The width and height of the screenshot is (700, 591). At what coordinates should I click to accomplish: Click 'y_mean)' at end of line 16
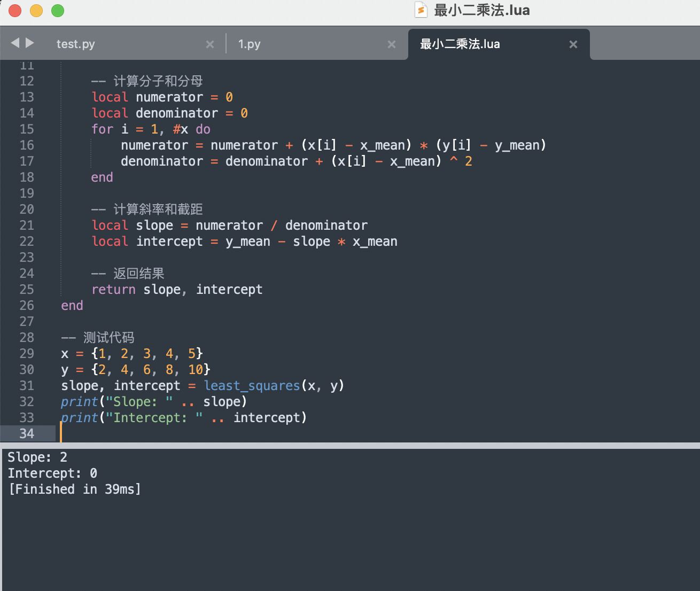(520, 145)
